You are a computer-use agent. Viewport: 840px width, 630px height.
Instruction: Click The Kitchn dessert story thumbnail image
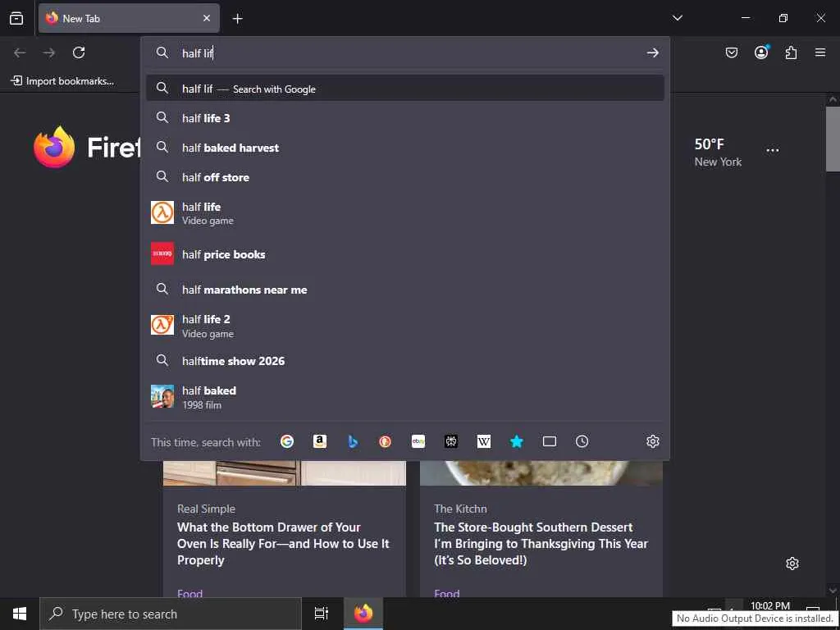[541, 473]
